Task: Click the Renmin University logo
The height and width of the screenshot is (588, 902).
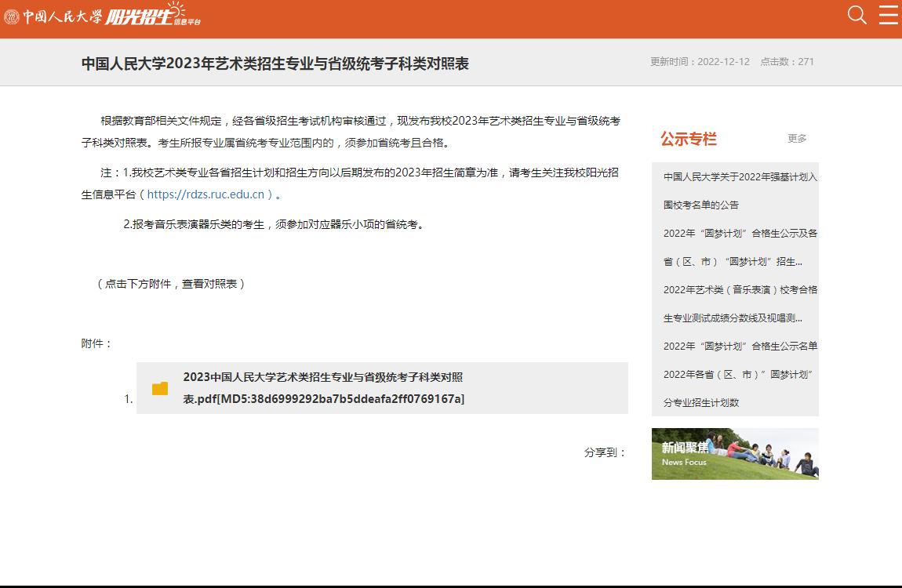Action: pyautogui.click(x=53, y=16)
